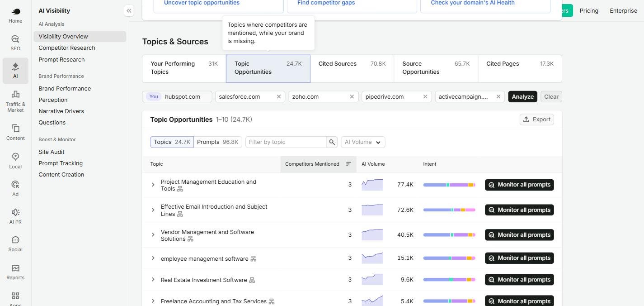Screen dimensions: 644x306
Task: Monitor all prompts for Real Estate Investment Software
Action: [x=519, y=280]
